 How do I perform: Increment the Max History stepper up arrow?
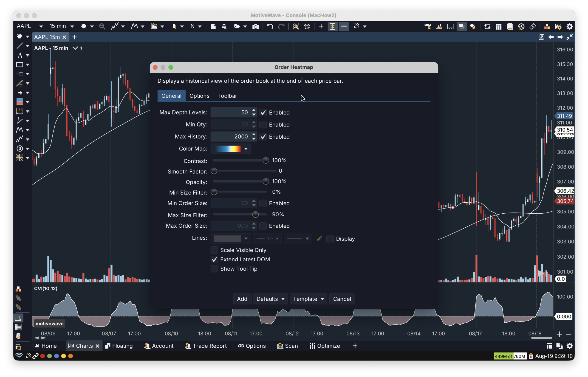(x=254, y=134)
